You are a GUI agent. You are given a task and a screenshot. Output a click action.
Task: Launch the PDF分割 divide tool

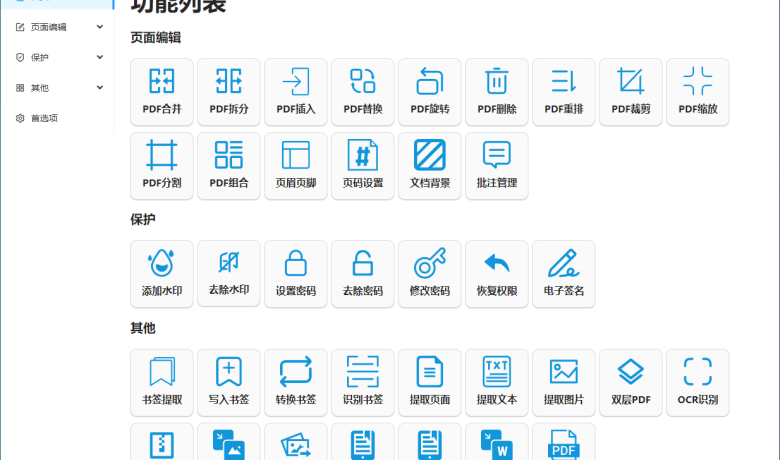pyautogui.click(x=162, y=166)
